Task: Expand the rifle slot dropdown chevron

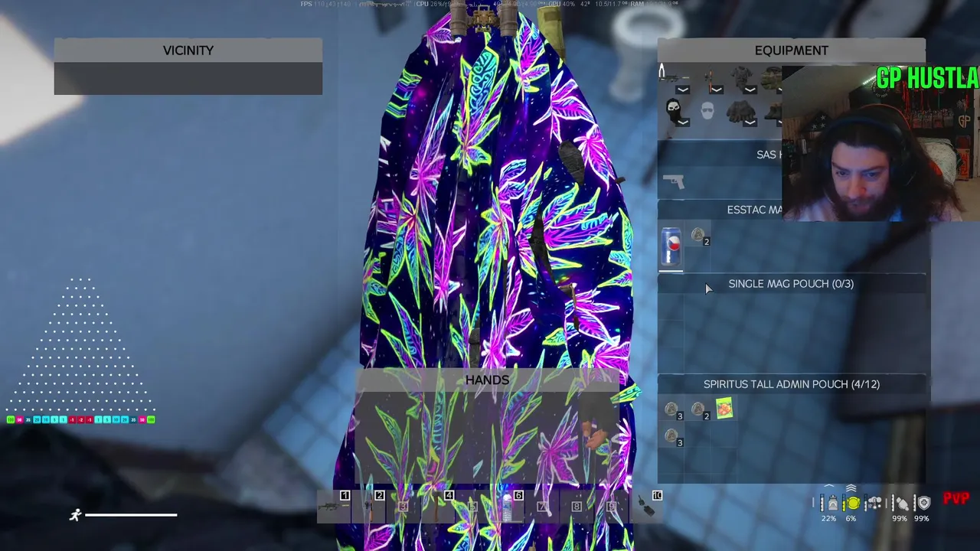Action: click(683, 90)
